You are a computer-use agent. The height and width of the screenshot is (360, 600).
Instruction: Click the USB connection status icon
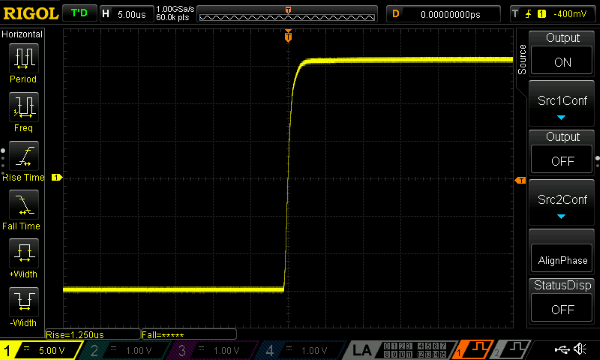tap(562, 349)
